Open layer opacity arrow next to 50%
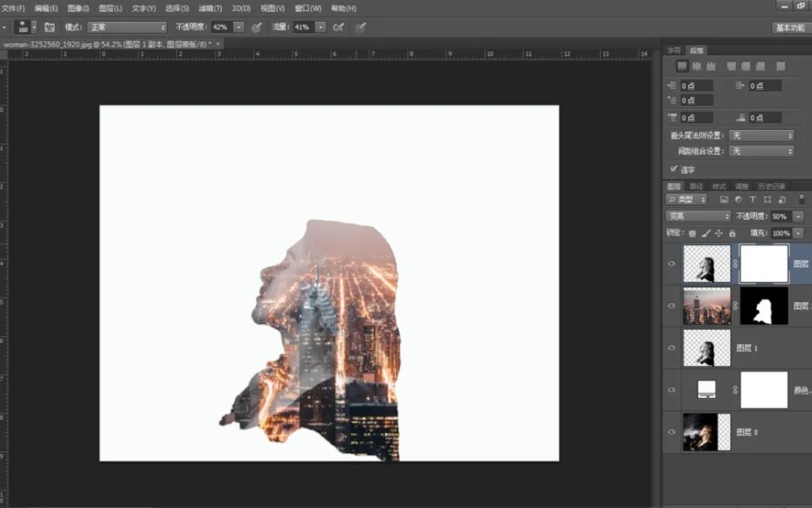This screenshot has height=508, width=812. point(798,216)
